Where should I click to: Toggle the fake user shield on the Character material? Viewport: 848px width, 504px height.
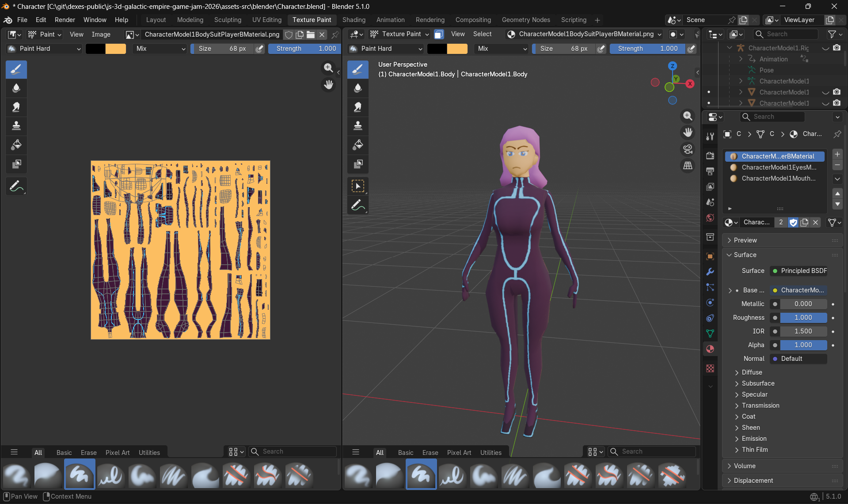[794, 222]
